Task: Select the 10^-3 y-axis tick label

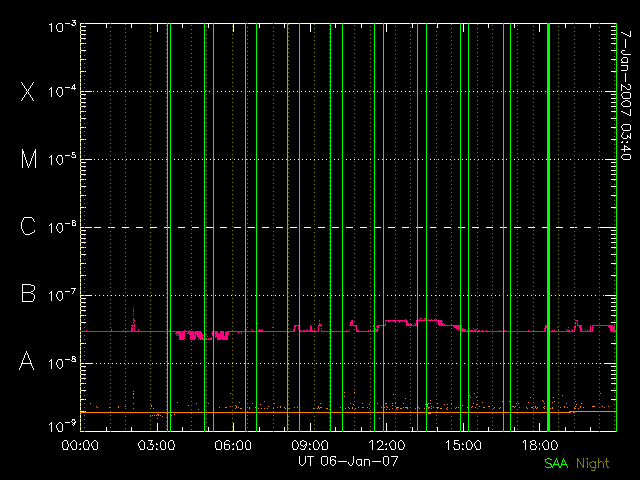Action: tap(62, 27)
